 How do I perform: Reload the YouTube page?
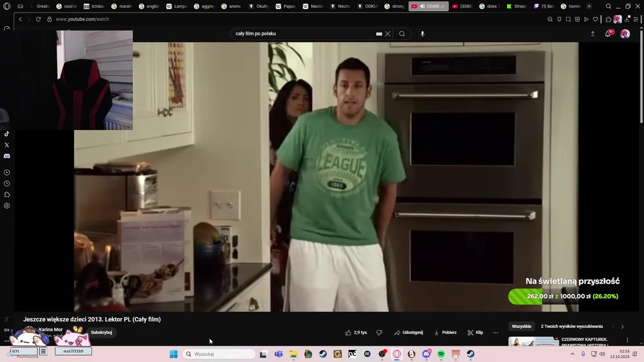38,19
